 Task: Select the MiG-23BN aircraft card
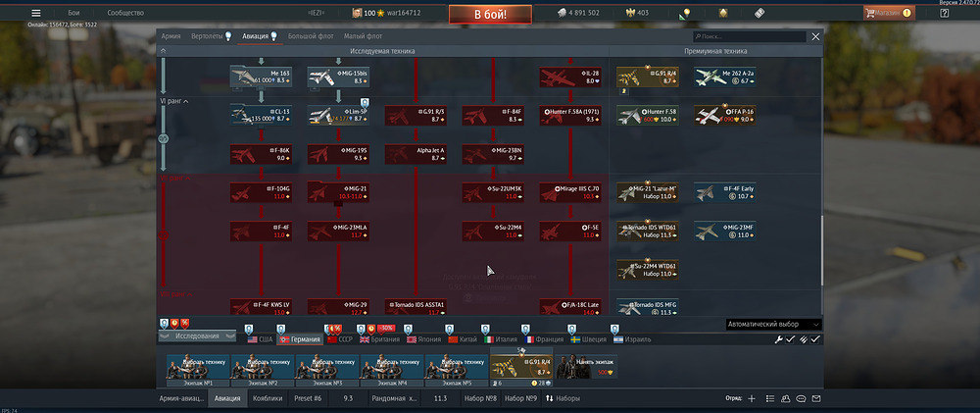click(493, 154)
